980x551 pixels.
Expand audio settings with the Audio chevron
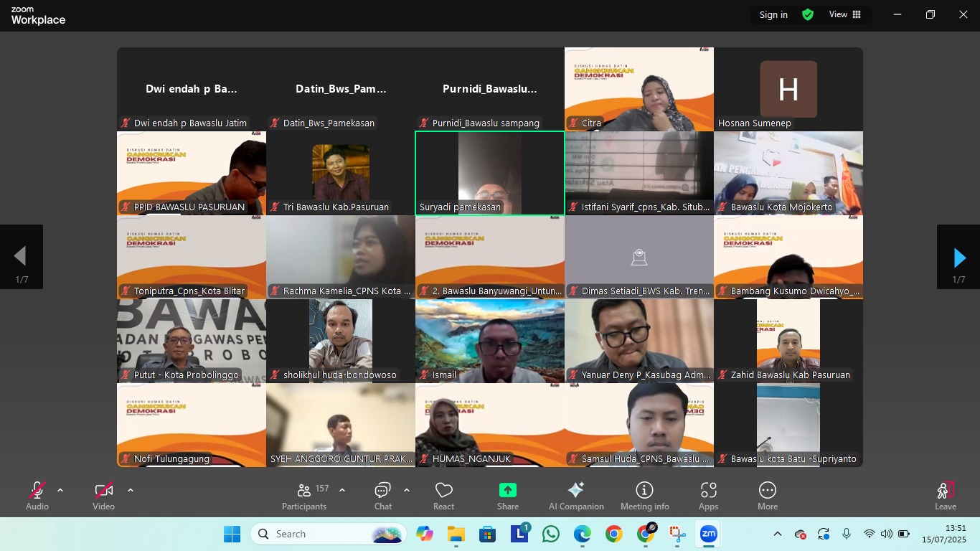60,491
